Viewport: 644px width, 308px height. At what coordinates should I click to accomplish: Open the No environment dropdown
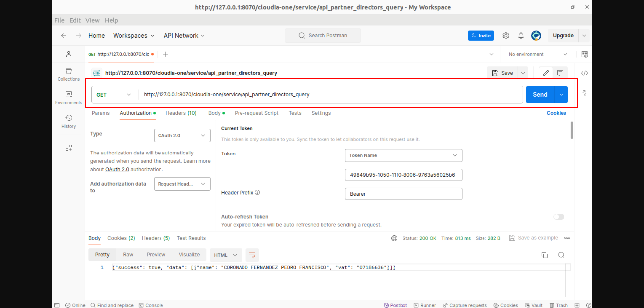(x=538, y=54)
